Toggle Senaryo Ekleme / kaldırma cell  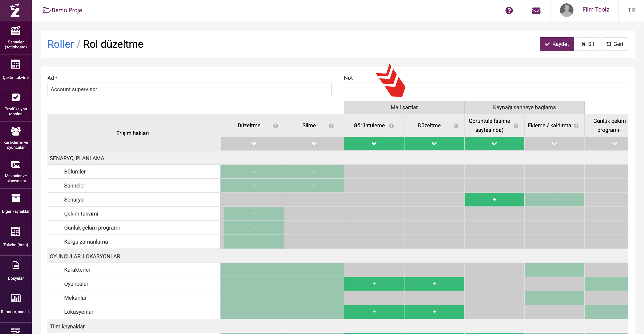click(554, 200)
